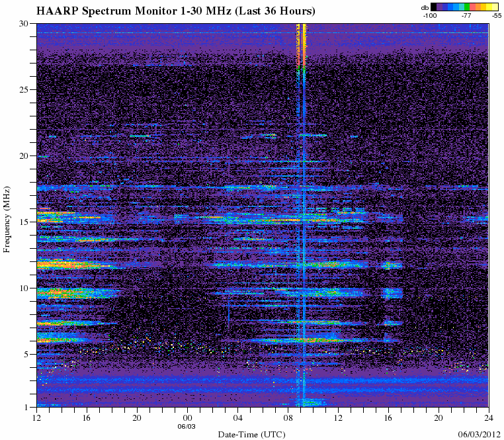Select the black swatch in the db legend
The height and width of the screenshot is (440, 504).
pyautogui.click(x=434, y=7)
